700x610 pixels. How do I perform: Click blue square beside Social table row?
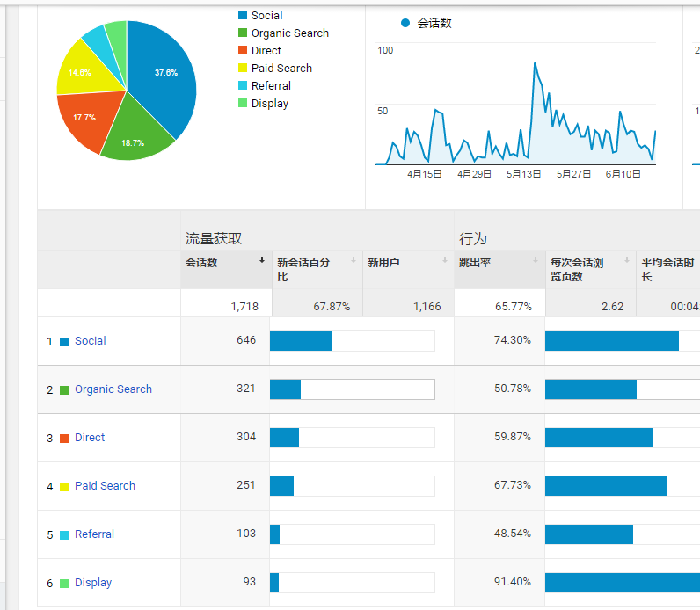click(x=64, y=341)
